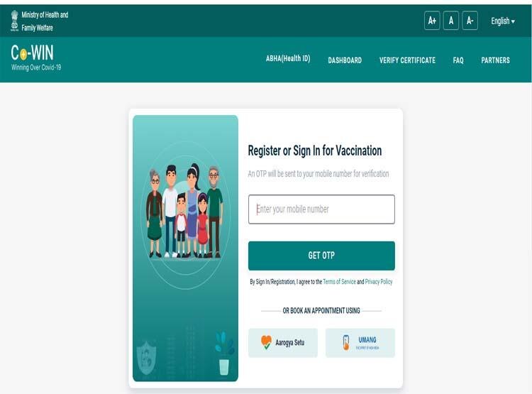Increase font size with A+ button
532x394 pixels.
pyautogui.click(x=432, y=21)
